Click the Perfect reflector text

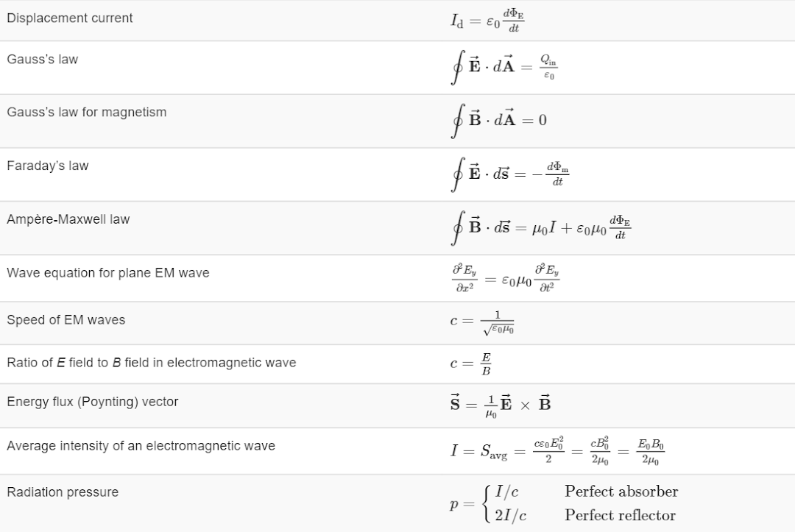[621, 515]
